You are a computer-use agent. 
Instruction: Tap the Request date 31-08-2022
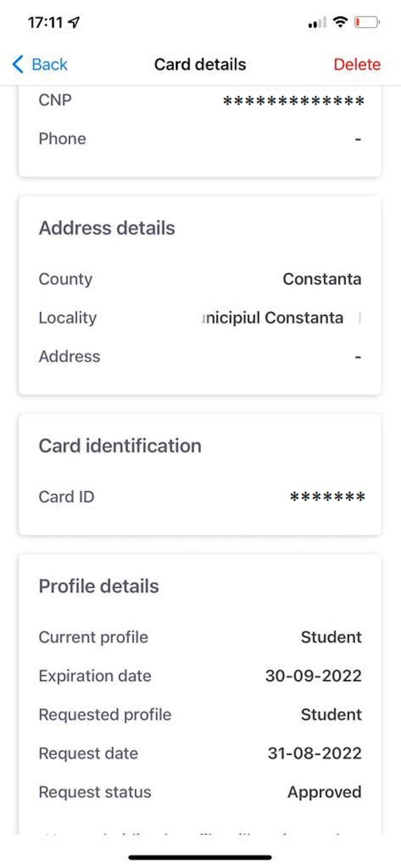click(315, 753)
